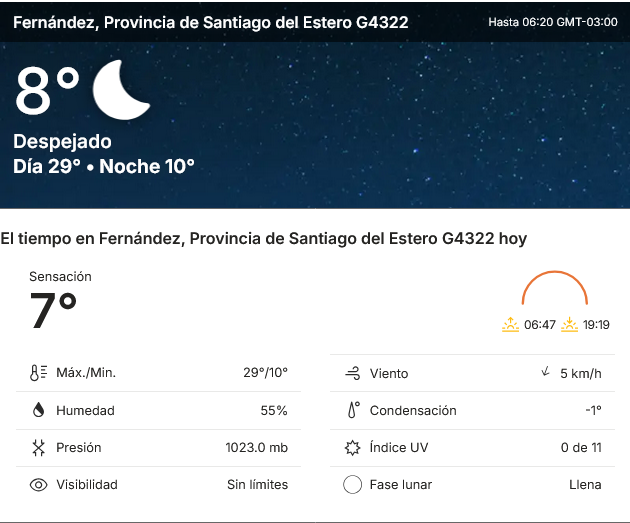Click the Despejado condition text
Screen dimensions: 630x523
tap(62, 142)
